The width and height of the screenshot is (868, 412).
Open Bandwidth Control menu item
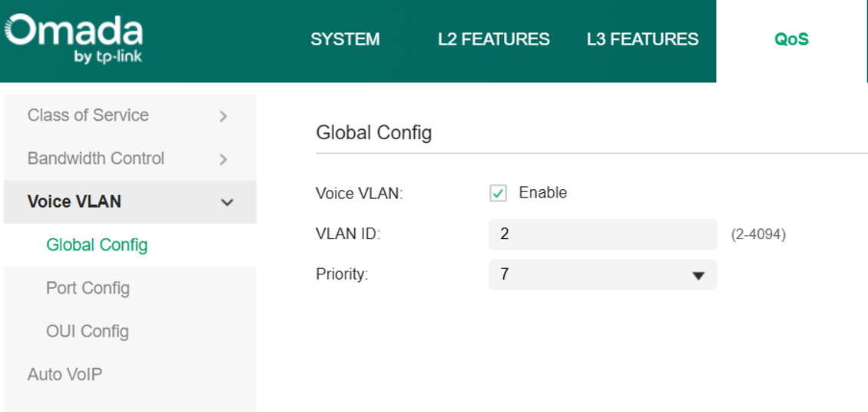tap(130, 158)
